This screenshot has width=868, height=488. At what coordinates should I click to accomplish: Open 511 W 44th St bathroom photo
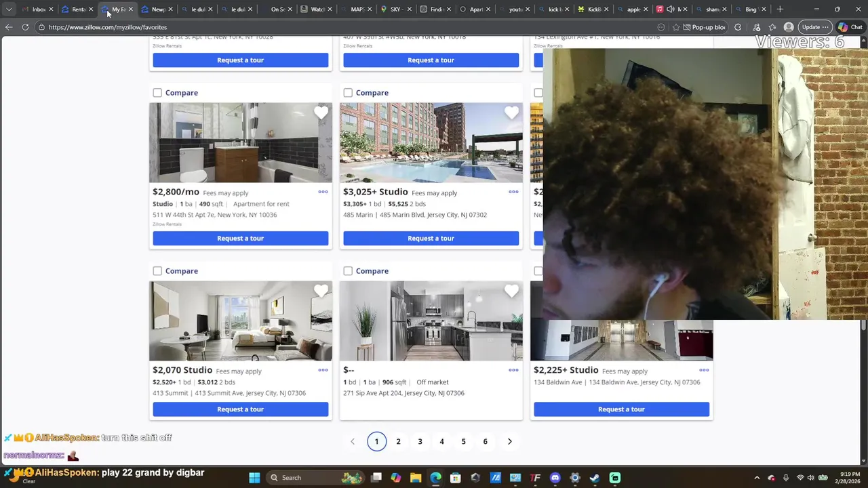pos(241,142)
